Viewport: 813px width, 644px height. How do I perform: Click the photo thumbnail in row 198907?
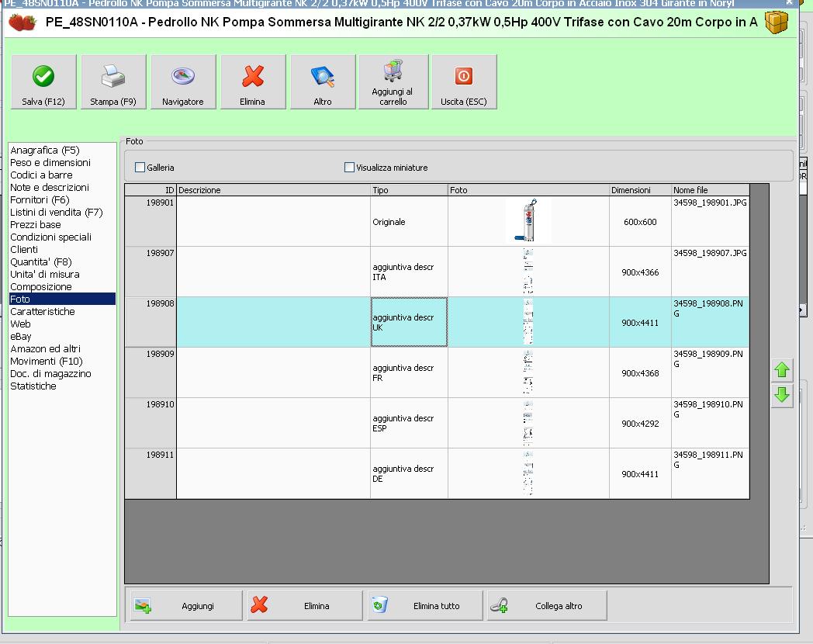528,272
